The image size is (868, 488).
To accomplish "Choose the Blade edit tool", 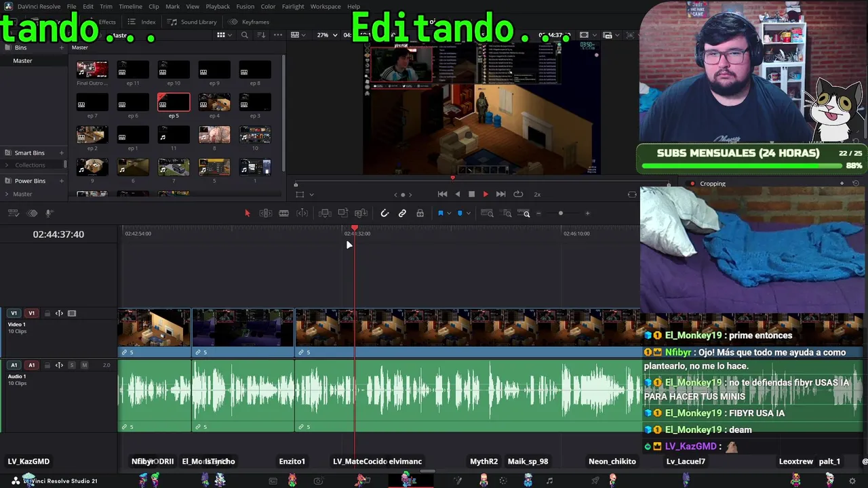I will (x=284, y=213).
